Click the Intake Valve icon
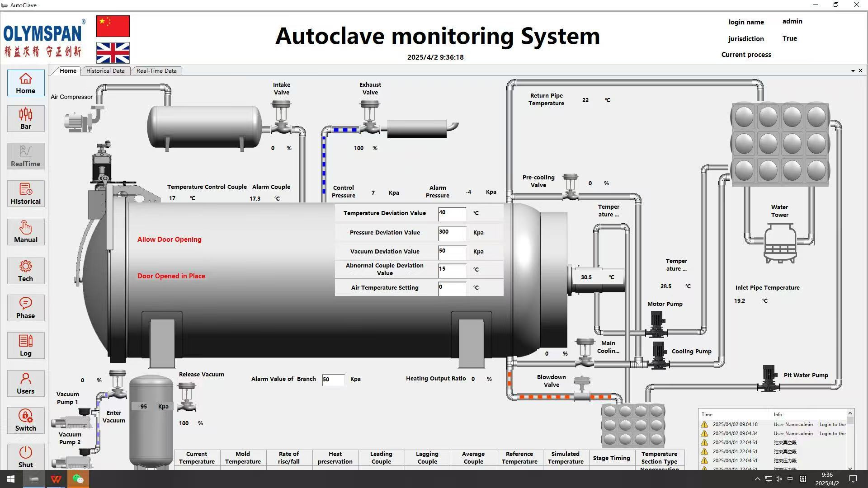Viewport: 868px width, 488px height. click(281, 117)
